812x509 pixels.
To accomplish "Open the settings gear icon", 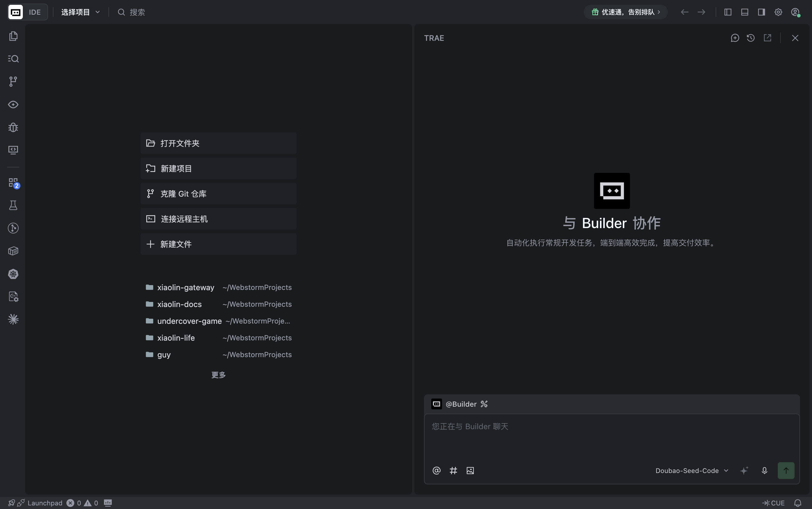I will 778,12.
